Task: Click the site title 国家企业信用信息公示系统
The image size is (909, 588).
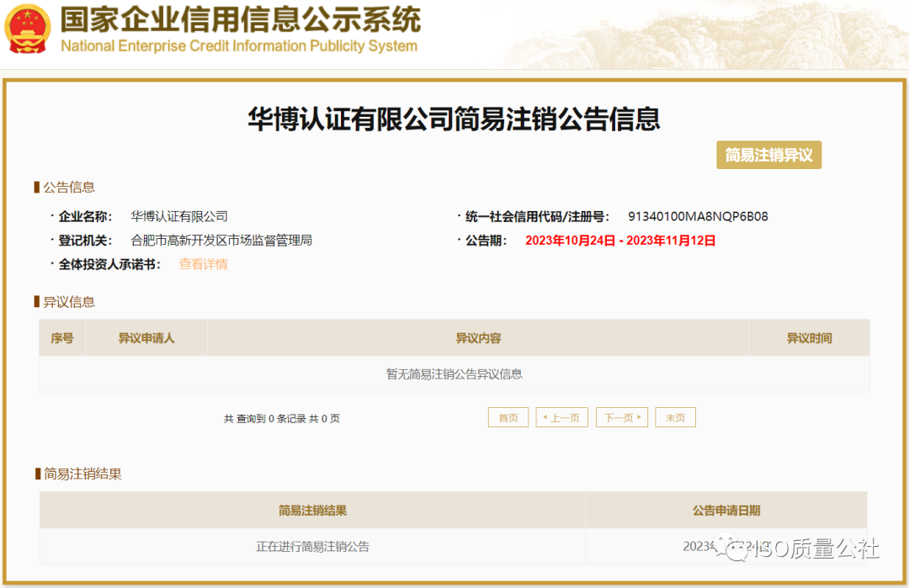Action: (x=241, y=19)
